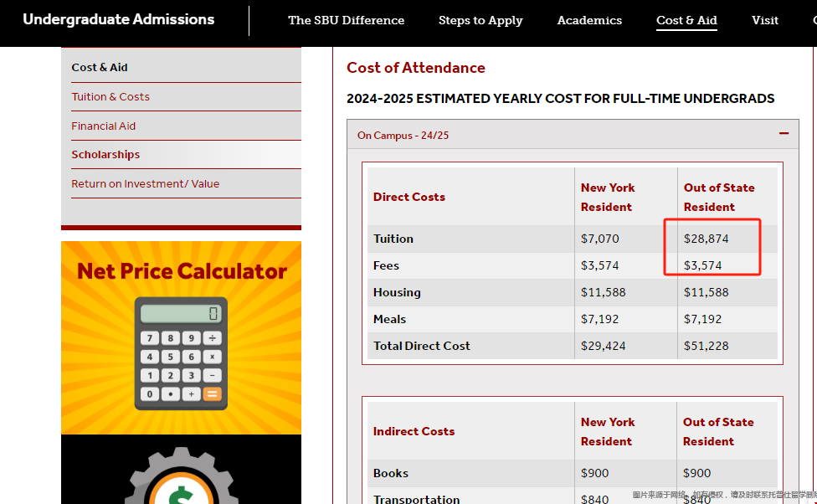Screen dimensions: 817x504
Task: Click total direct cost $29,424
Action: tap(603, 346)
